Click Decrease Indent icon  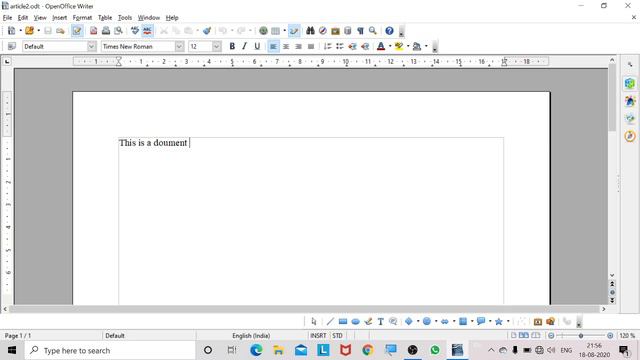tap(352, 46)
